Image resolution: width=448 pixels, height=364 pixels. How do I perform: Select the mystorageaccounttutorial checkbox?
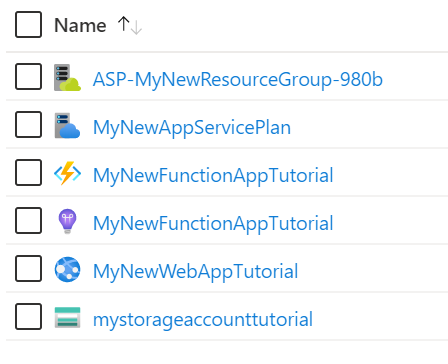(x=28, y=317)
